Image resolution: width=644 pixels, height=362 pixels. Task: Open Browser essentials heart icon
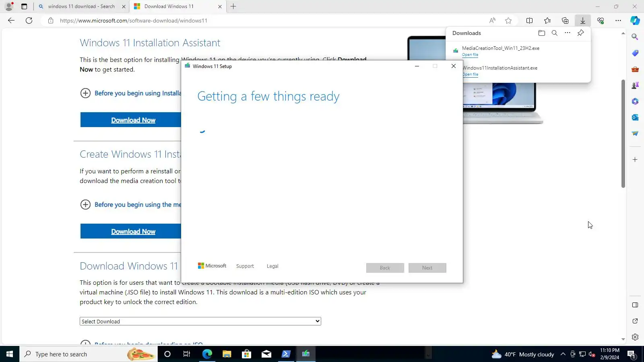pyautogui.click(x=601, y=21)
